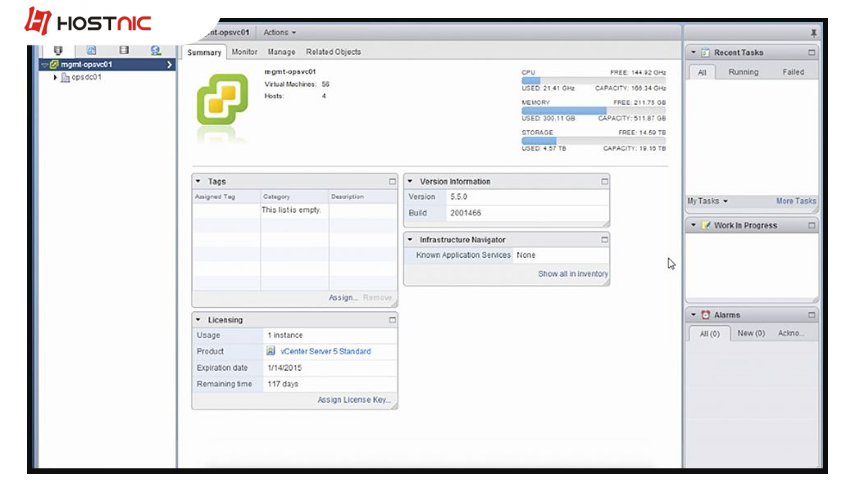
Task: Open the My Tasks filter dropdown
Action: coord(707,201)
